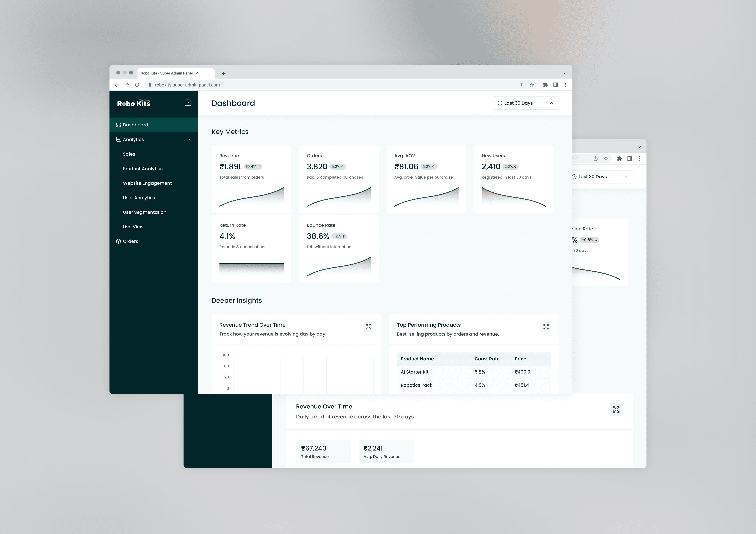Toggle the browser side panel icon
The width and height of the screenshot is (756, 534).
[x=555, y=85]
